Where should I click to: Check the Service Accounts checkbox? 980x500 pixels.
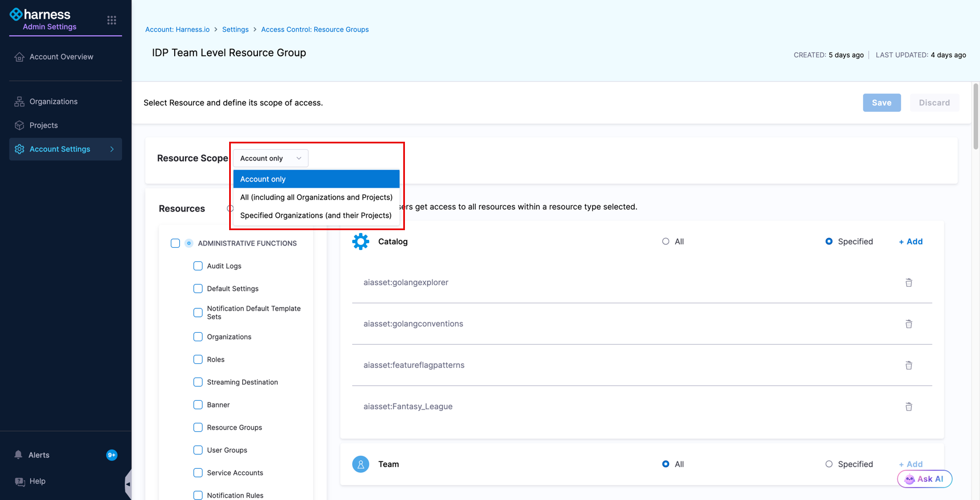198,473
